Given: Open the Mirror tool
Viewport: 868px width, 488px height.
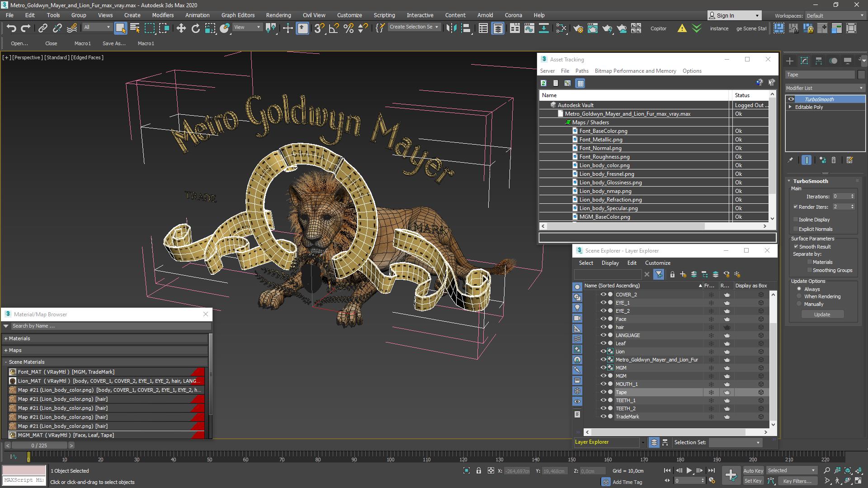Looking at the screenshot, I should click(451, 28).
